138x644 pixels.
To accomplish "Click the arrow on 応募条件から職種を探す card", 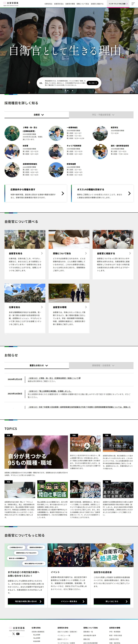I will [x=63, y=193].
